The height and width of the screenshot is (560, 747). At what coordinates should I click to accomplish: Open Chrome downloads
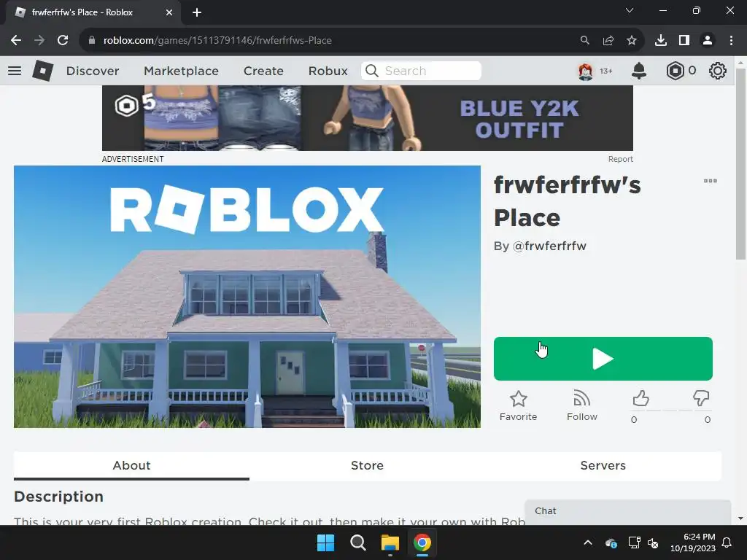pyautogui.click(x=661, y=41)
